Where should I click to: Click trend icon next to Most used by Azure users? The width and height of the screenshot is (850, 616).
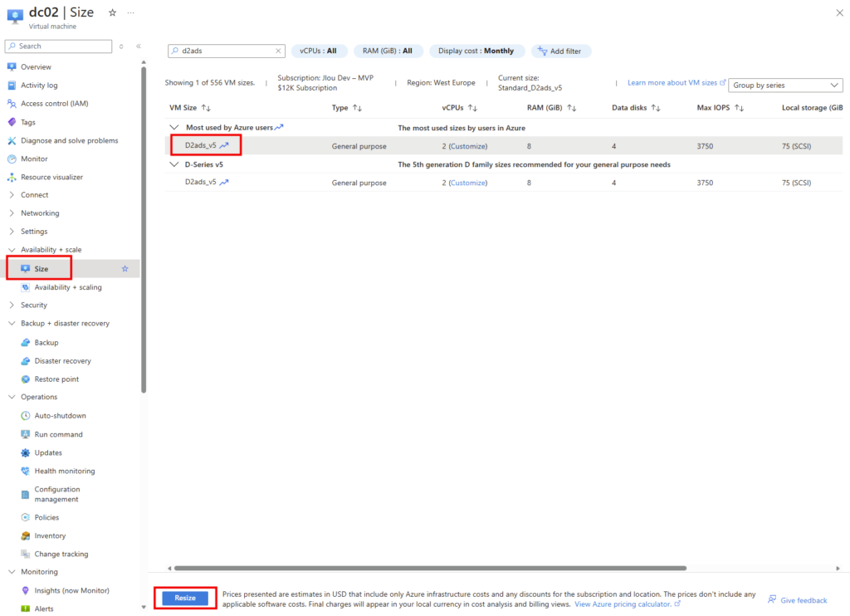point(279,127)
